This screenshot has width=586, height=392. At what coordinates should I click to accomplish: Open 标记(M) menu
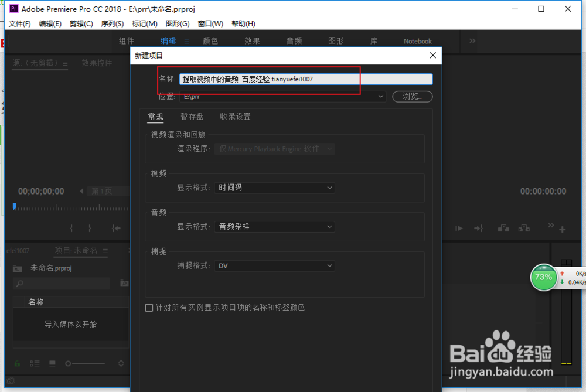click(x=145, y=23)
